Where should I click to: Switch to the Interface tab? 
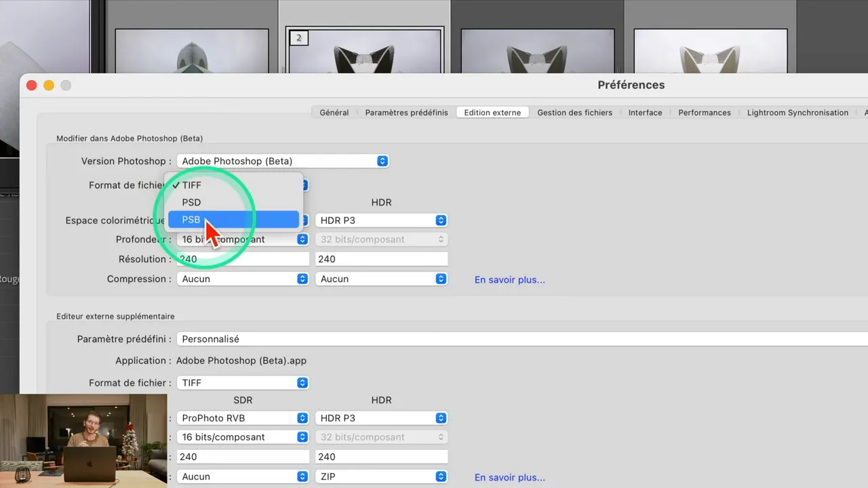coord(645,112)
